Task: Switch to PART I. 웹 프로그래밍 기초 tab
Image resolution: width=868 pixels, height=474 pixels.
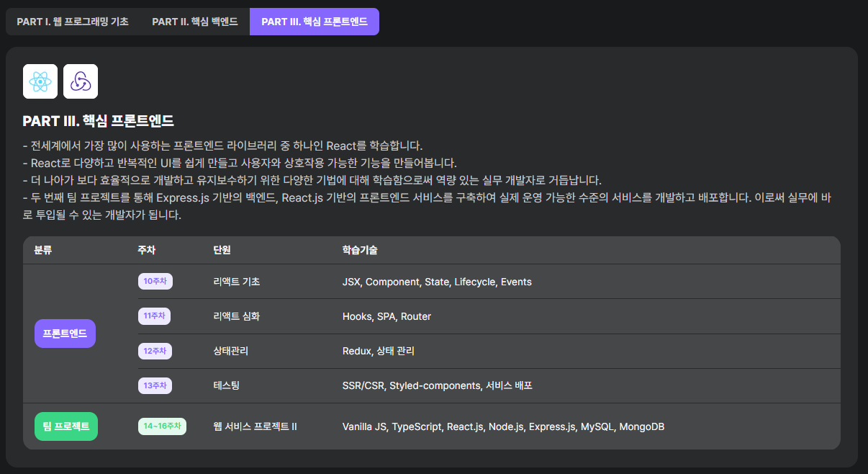Action: coord(73,22)
